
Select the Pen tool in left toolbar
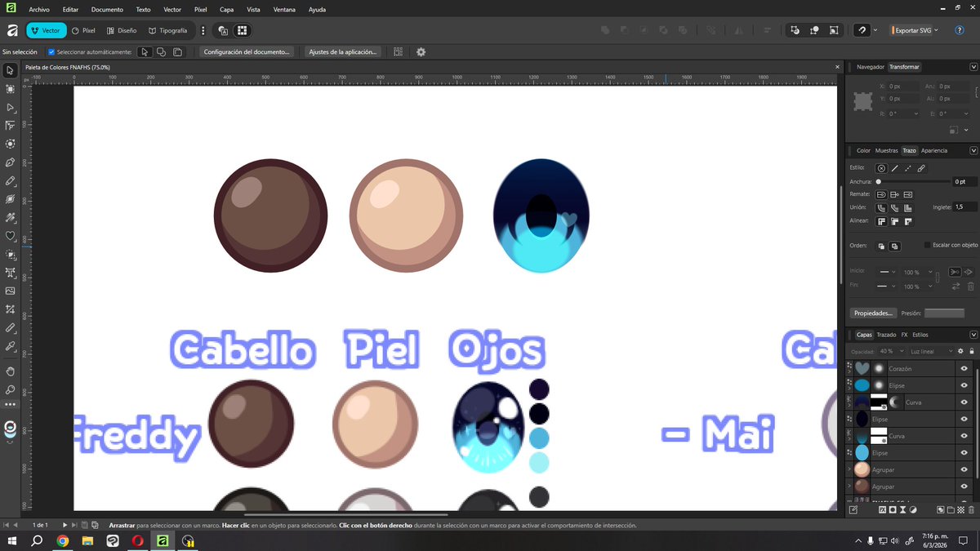(10, 162)
